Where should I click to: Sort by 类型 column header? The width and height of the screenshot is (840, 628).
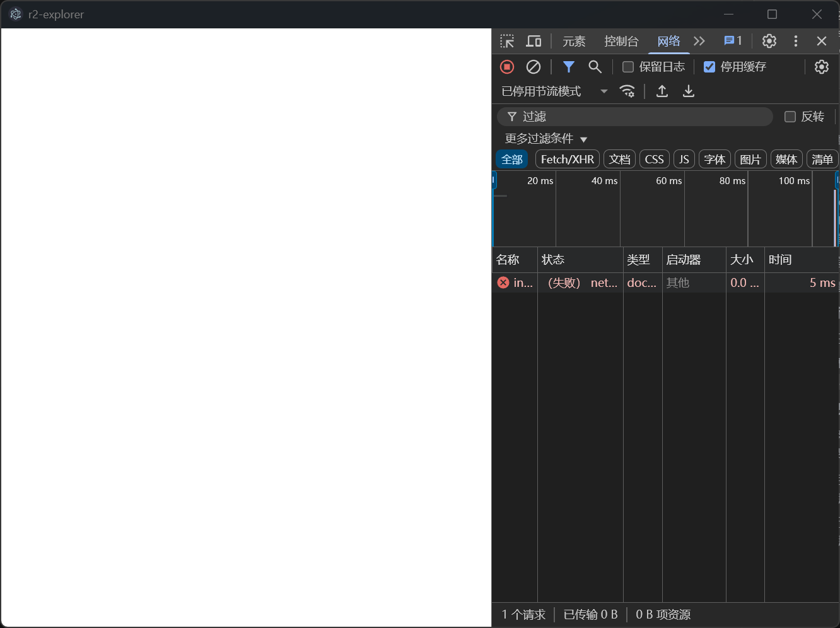click(643, 260)
